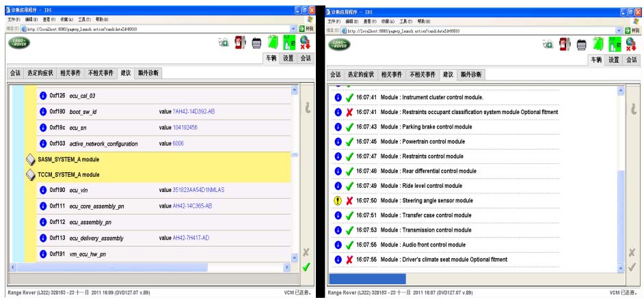
Task: Open 车辆 top tab in right window
Action: coord(596,60)
